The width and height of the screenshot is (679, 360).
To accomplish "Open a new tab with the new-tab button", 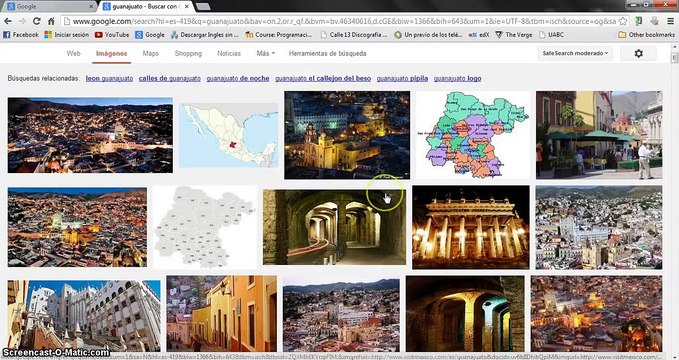I will point(203,6).
